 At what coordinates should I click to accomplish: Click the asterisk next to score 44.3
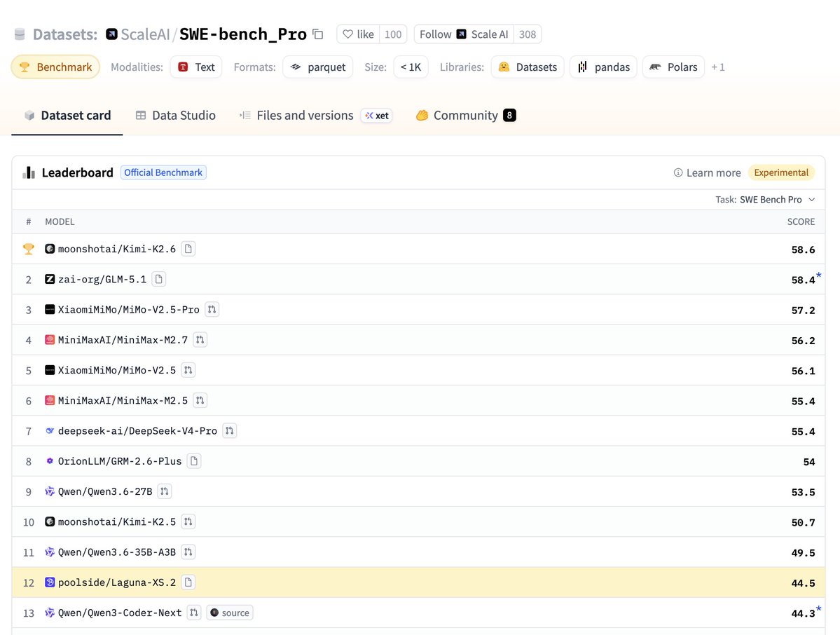(818, 609)
